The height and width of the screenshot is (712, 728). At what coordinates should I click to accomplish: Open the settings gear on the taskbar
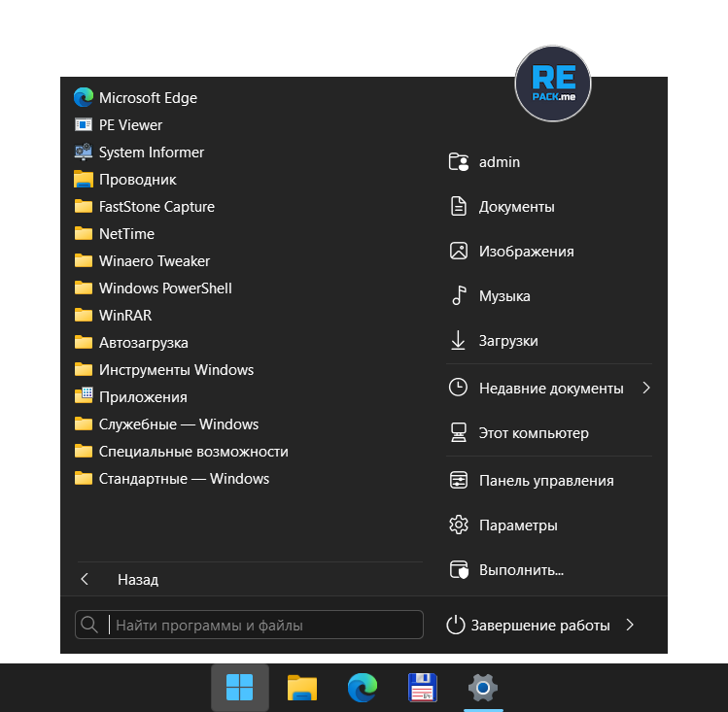click(482, 689)
